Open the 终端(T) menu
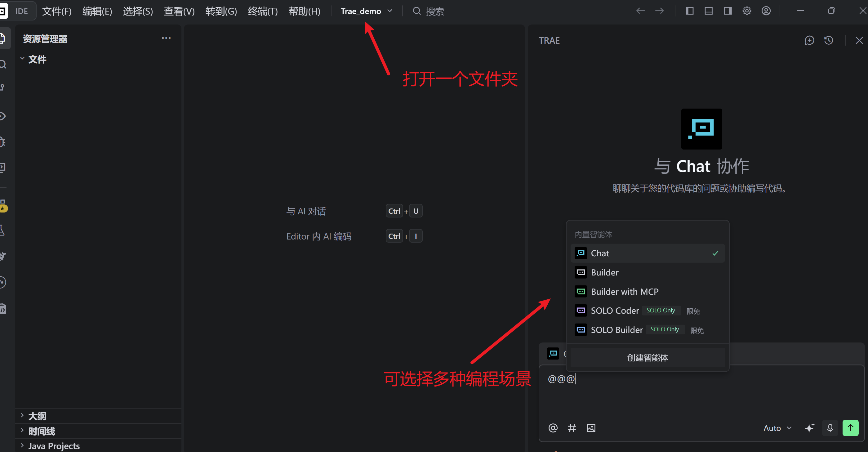The image size is (868, 452). tap(262, 11)
